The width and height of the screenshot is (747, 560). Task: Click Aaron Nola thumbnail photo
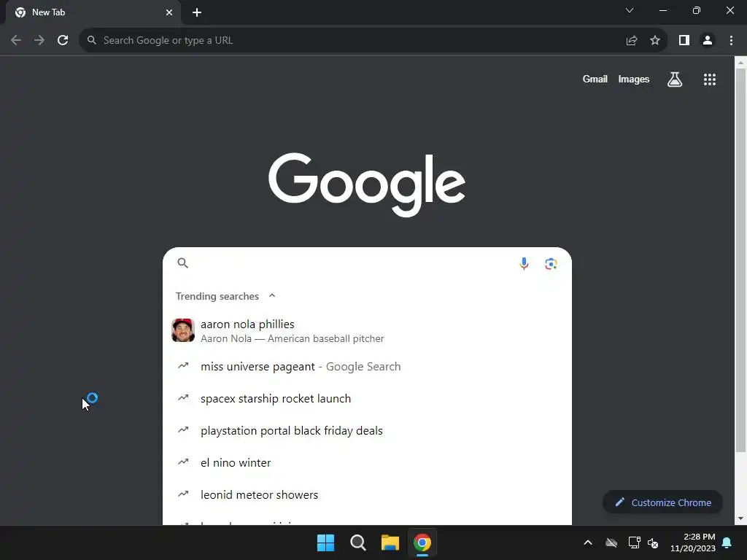(183, 330)
